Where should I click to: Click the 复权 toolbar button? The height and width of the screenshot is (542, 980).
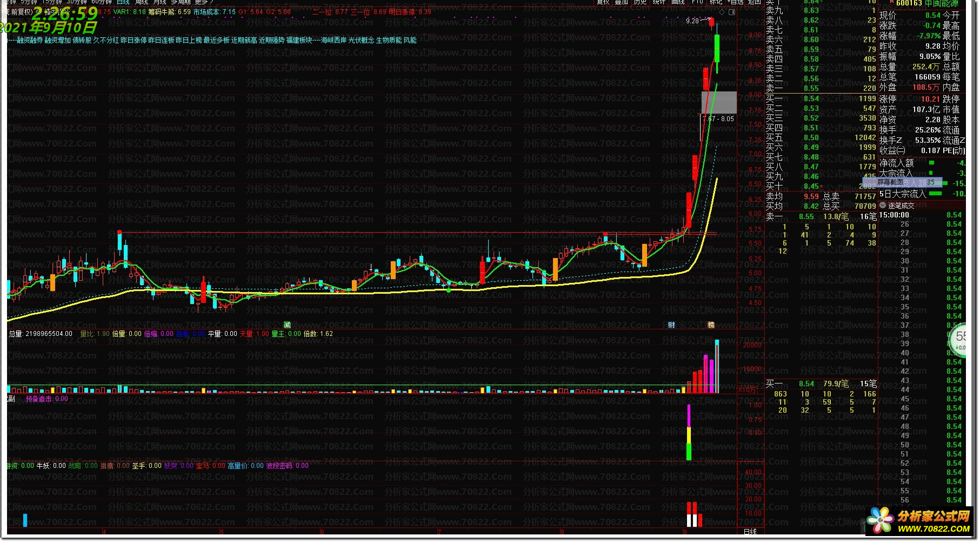(x=603, y=2)
